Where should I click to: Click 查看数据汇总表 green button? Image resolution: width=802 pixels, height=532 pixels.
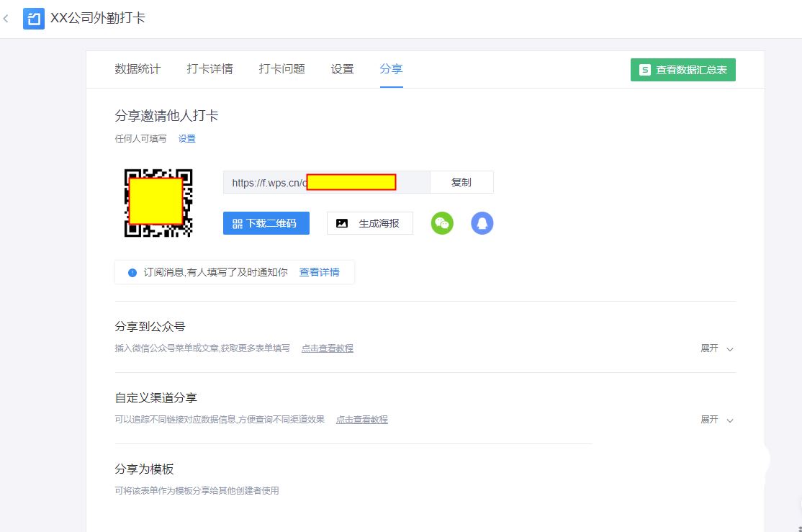tap(682, 70)
